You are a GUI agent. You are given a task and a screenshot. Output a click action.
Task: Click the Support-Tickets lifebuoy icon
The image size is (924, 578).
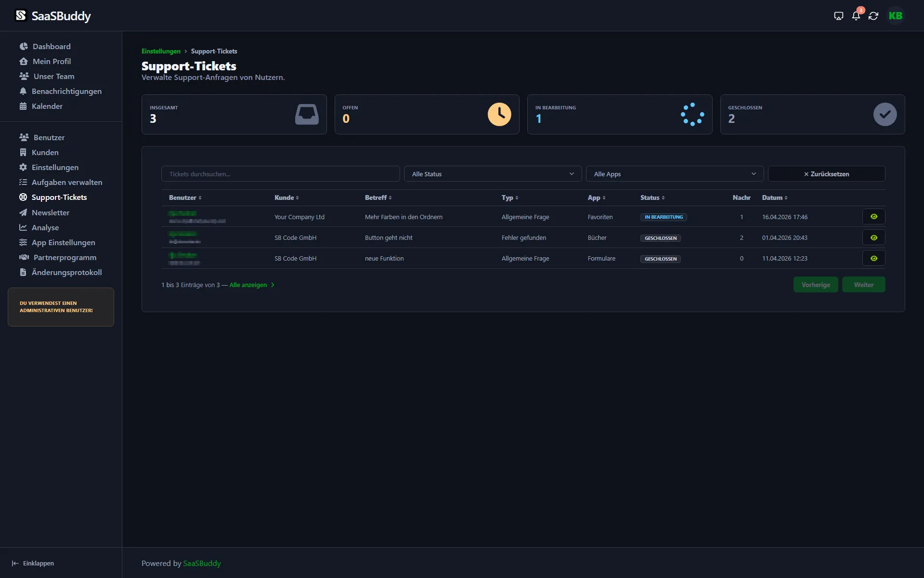click(x=23, y=197)
